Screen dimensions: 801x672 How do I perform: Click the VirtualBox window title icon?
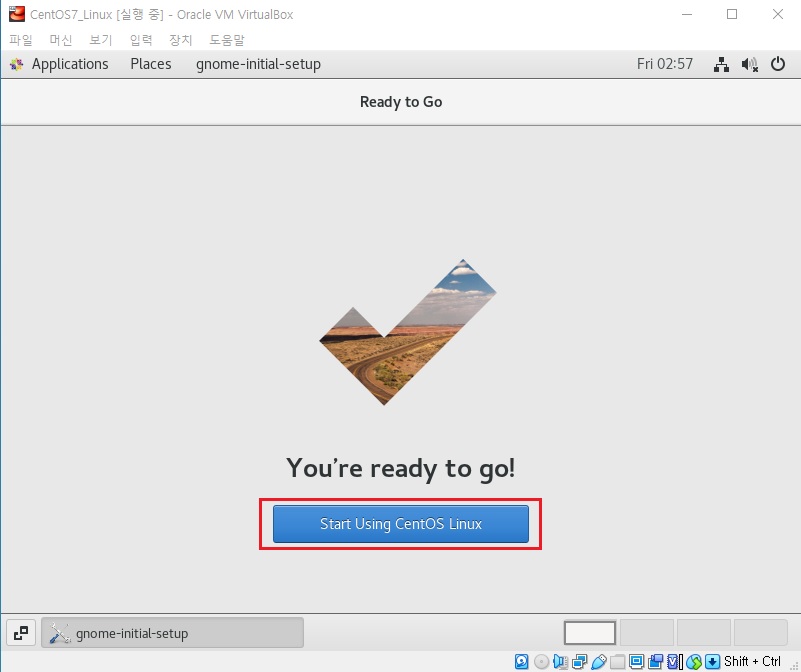point(17,14)
